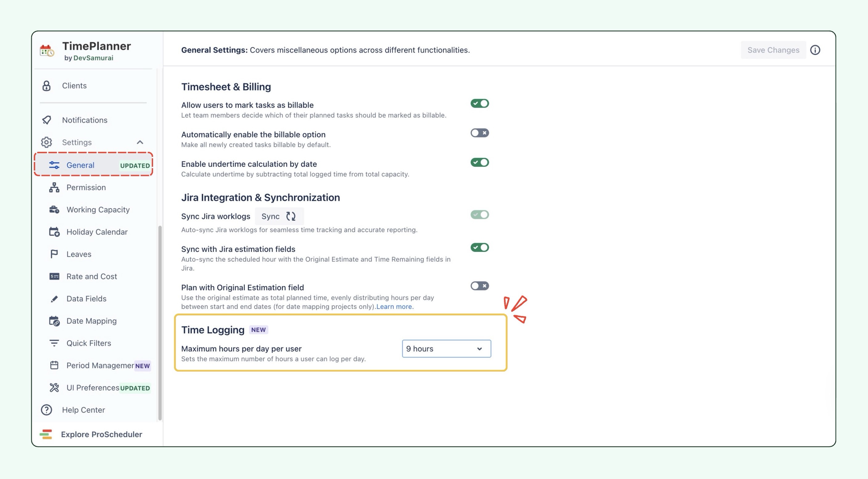868x479 pixels.
Task: Toggle off undertime calculation by date
Action: 479,162
